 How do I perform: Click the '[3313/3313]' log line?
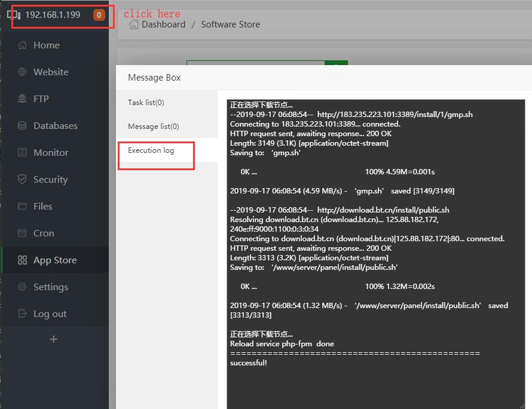250,315
